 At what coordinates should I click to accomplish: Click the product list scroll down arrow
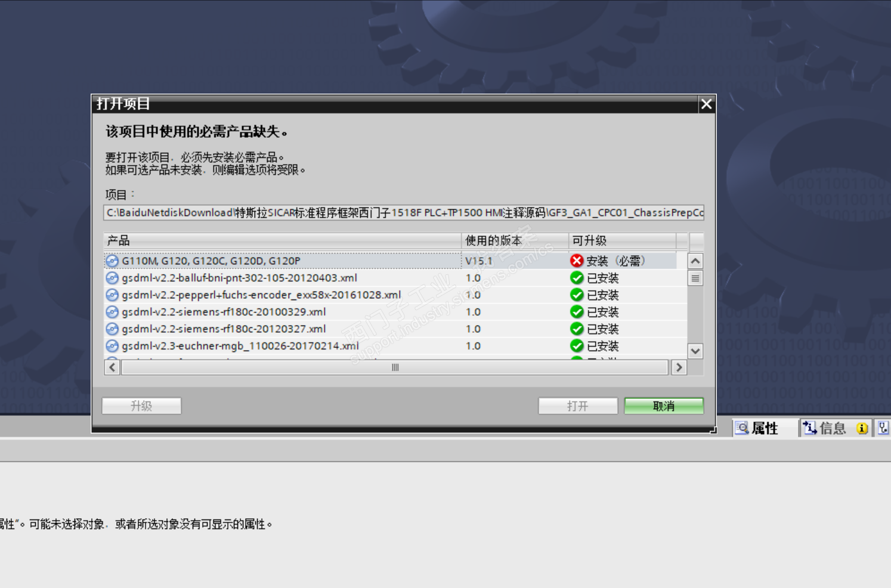[x=695, y=351]
